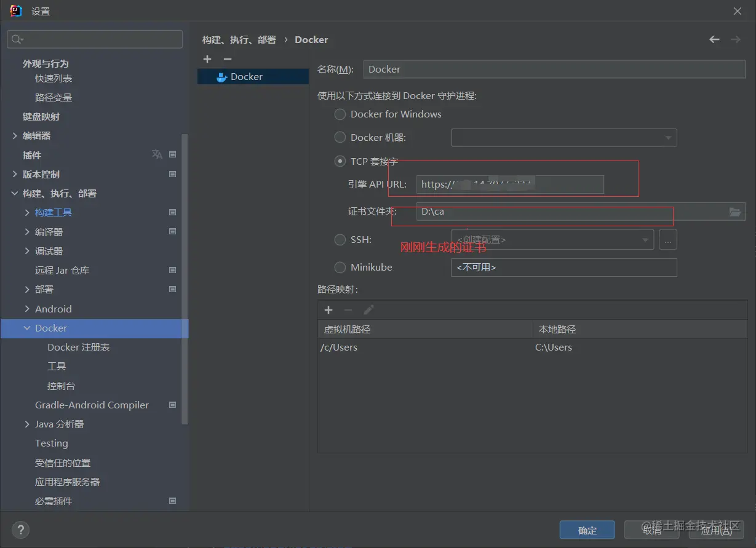This screenshot has width=756, height=548.
Task: Click the project-level icon beside 构建工具
Action: 172,212
